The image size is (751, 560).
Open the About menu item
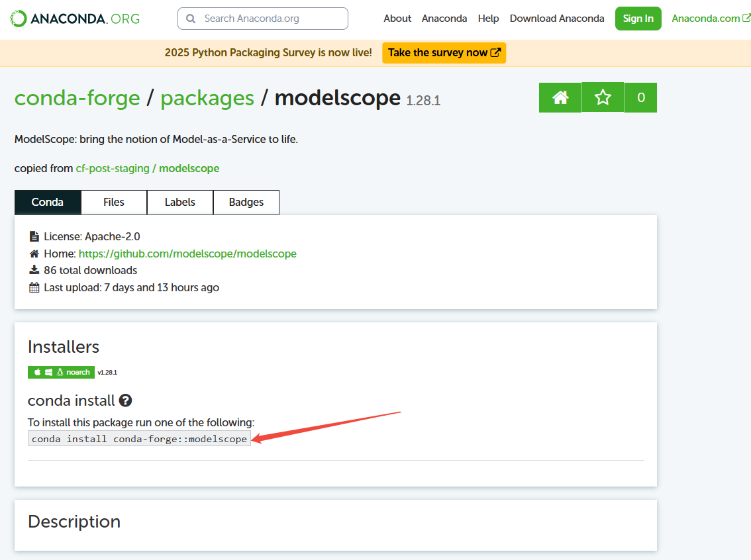397,19
